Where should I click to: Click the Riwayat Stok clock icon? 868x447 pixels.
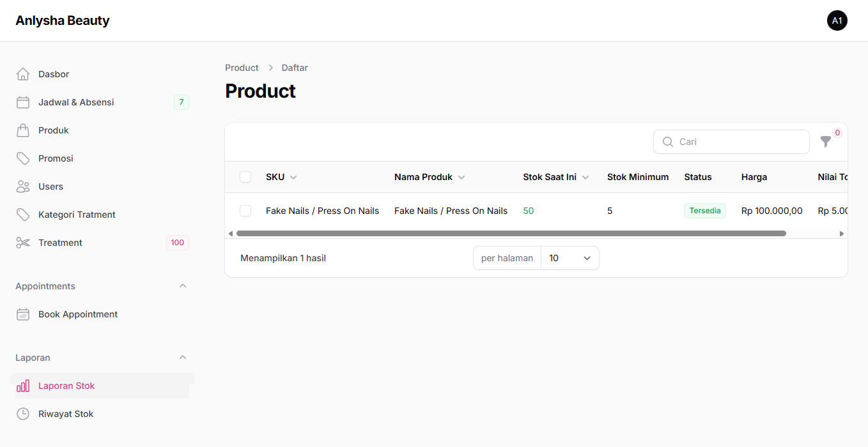pos(23,414)
